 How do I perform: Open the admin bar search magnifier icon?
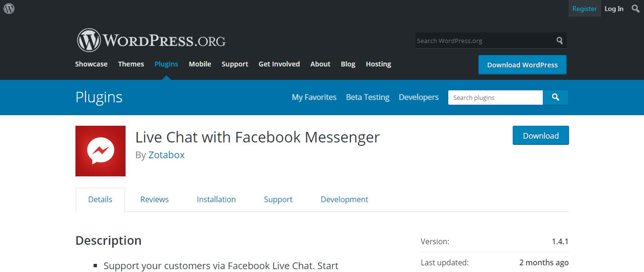(635, 9)
